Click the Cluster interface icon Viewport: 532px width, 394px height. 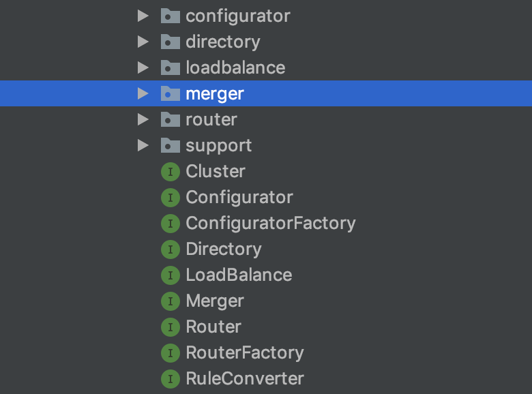click(x=170, y=172)
